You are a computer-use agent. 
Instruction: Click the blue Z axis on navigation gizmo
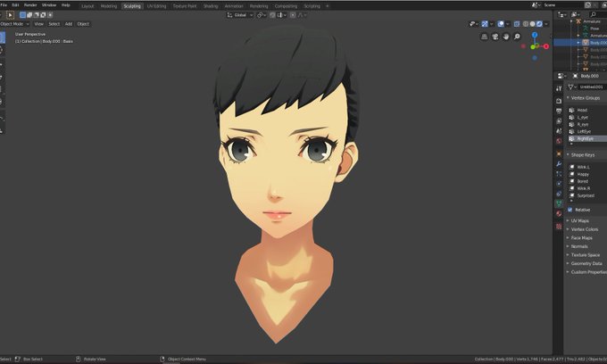[535, 35]
